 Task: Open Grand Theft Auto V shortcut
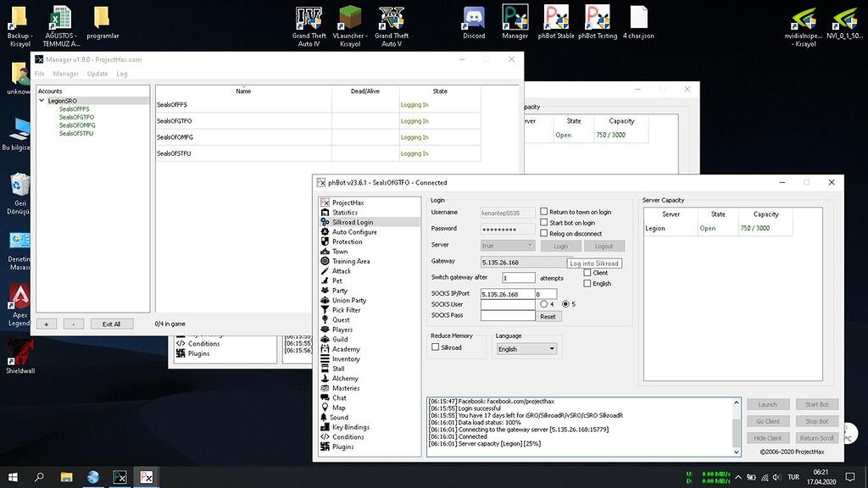(392, 26)
